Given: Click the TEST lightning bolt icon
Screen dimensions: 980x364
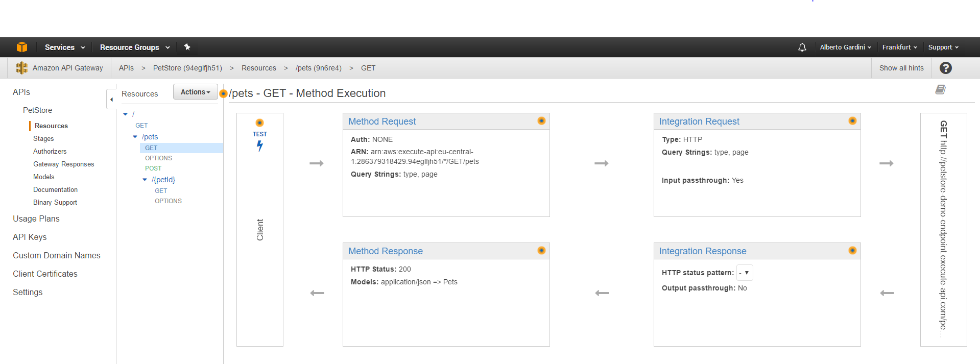Looking at the screenshot, I should 260,146.
